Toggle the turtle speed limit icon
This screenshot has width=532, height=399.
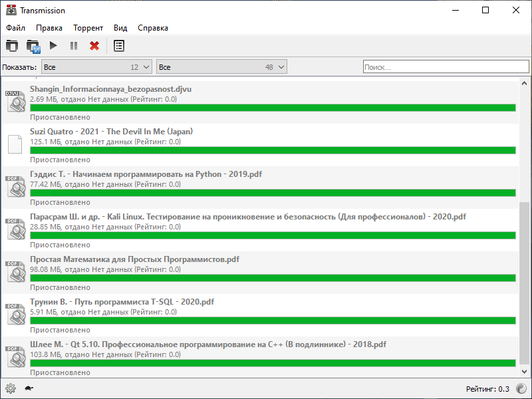tap(29, 388)
